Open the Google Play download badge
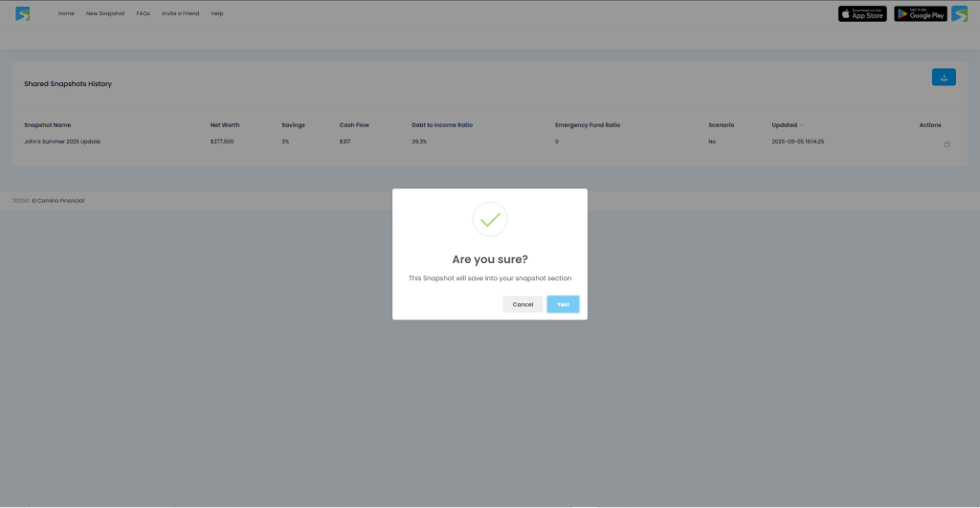Image resolution: width=980 pixels, height=508 pixels. 920,13
